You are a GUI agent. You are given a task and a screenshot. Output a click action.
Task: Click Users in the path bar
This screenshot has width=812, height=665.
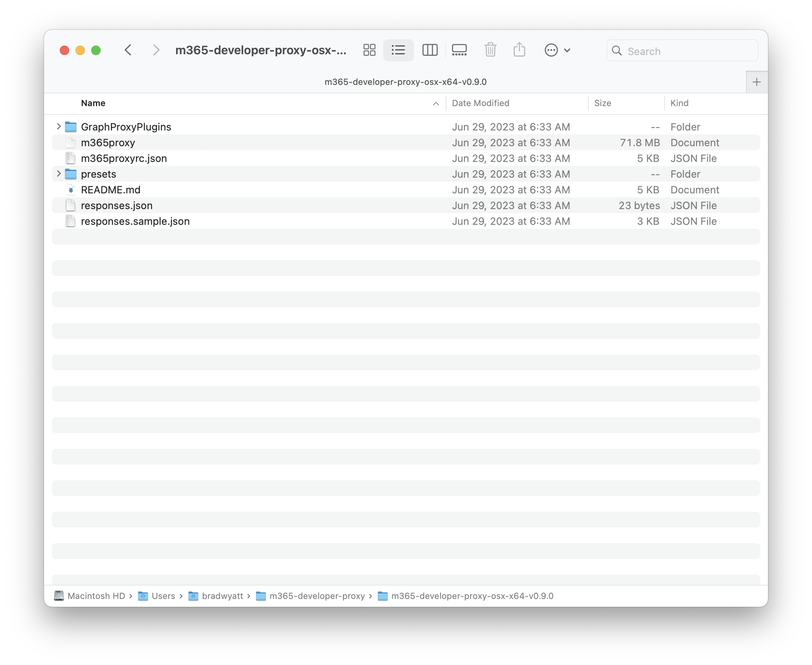163,596
